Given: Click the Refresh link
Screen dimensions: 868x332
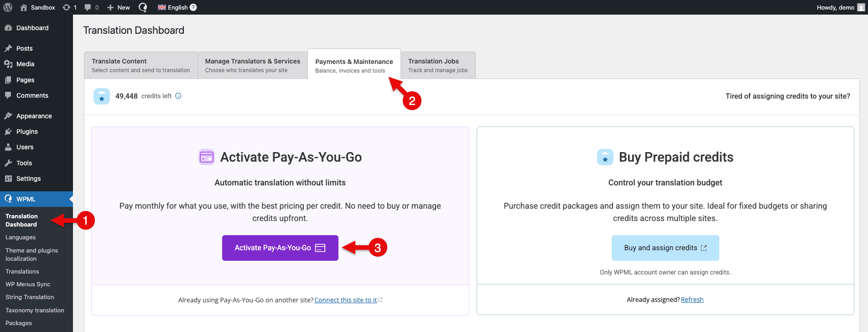Looking at the screenshot, I should (692, 300).
